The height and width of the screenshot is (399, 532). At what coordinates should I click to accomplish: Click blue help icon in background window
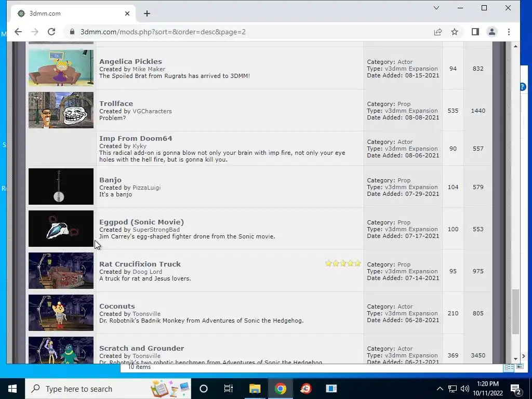523,87
